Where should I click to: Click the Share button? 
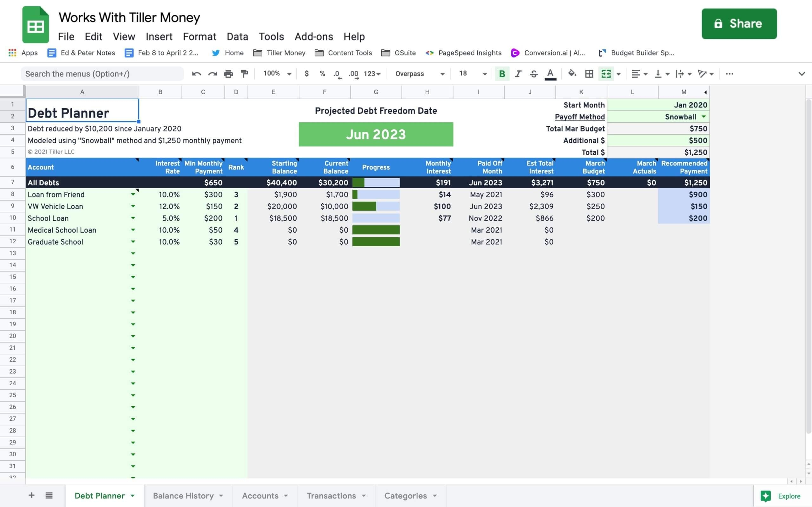click(739, 23)
